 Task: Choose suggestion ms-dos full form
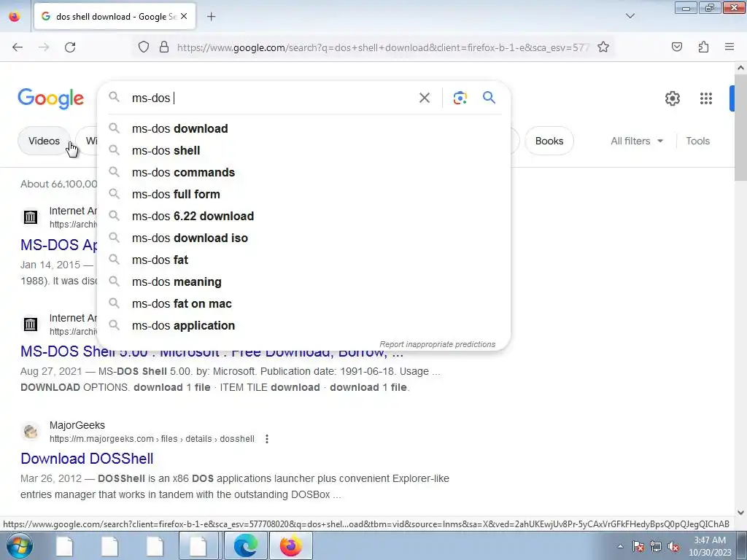coord(304,194)
